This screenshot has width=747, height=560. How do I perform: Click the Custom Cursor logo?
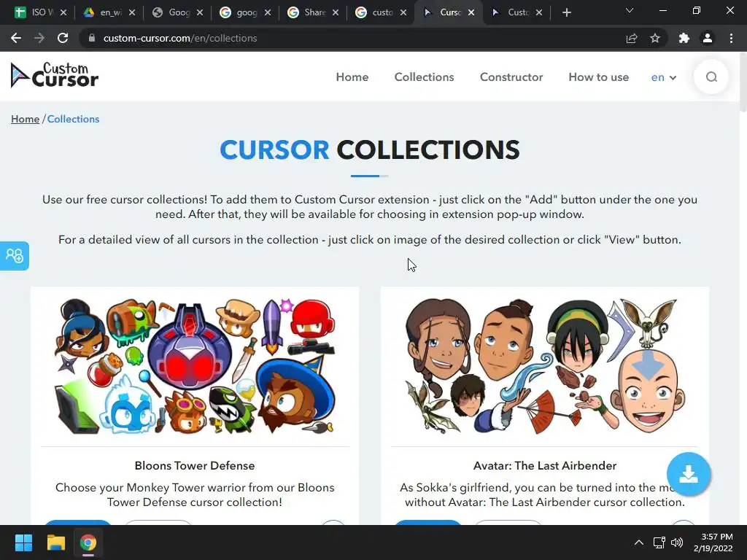pos(54,75)
